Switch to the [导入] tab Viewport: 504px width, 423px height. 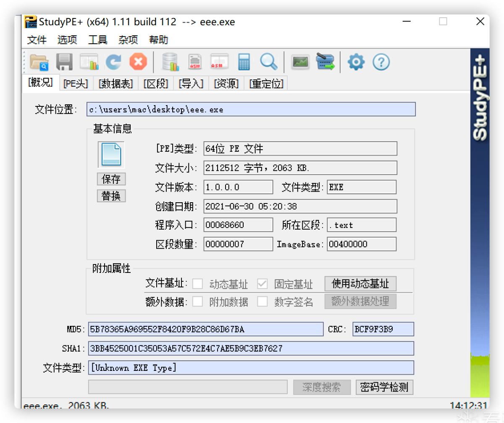191,84
